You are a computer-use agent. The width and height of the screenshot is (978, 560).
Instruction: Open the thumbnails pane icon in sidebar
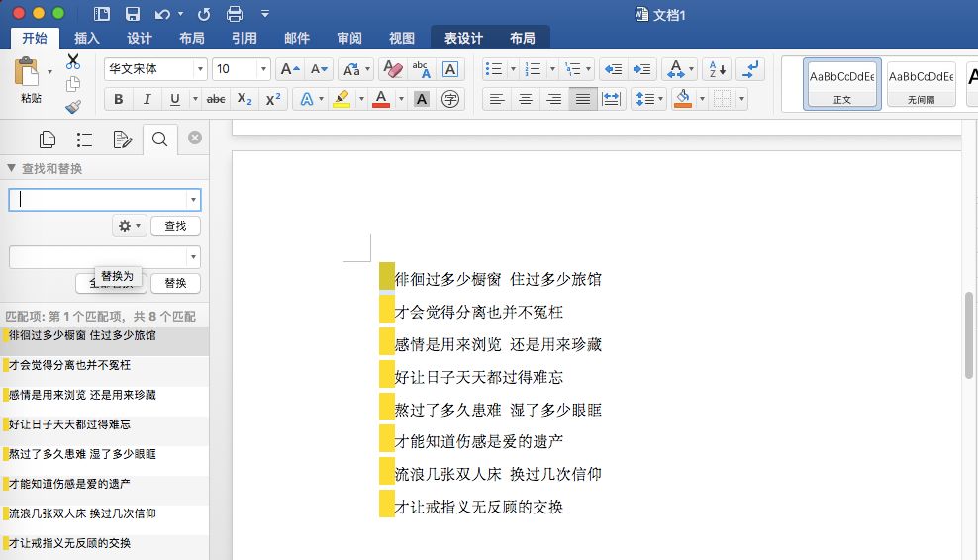pos(48,140)
